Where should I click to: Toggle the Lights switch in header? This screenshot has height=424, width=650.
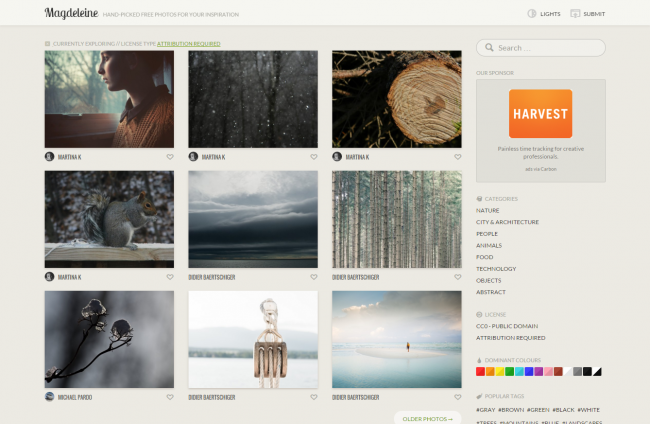click(x=543, y=14)
